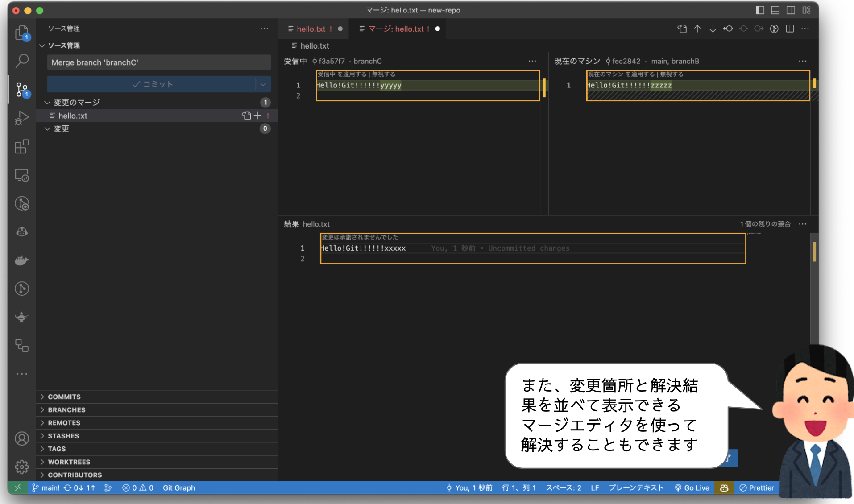Select hello.txt under 変更のマージ
Screen dimensions: 854x504
(73, 116)
